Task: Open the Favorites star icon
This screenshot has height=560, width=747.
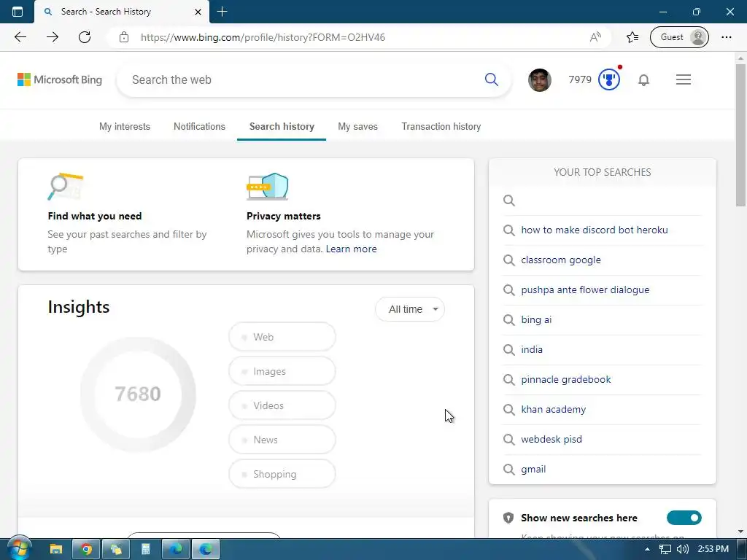Action: 632,37
